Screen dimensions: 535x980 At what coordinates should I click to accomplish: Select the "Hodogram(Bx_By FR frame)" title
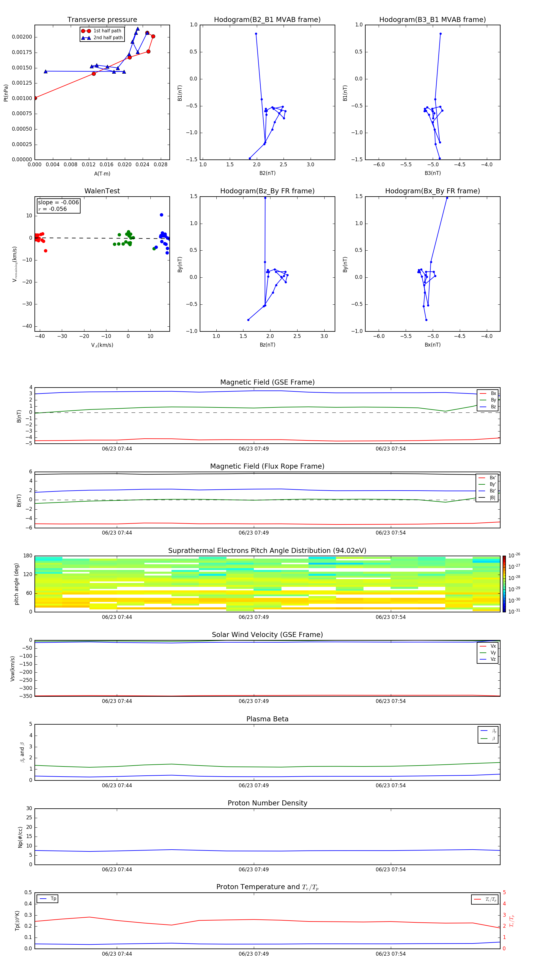(432, 191)
